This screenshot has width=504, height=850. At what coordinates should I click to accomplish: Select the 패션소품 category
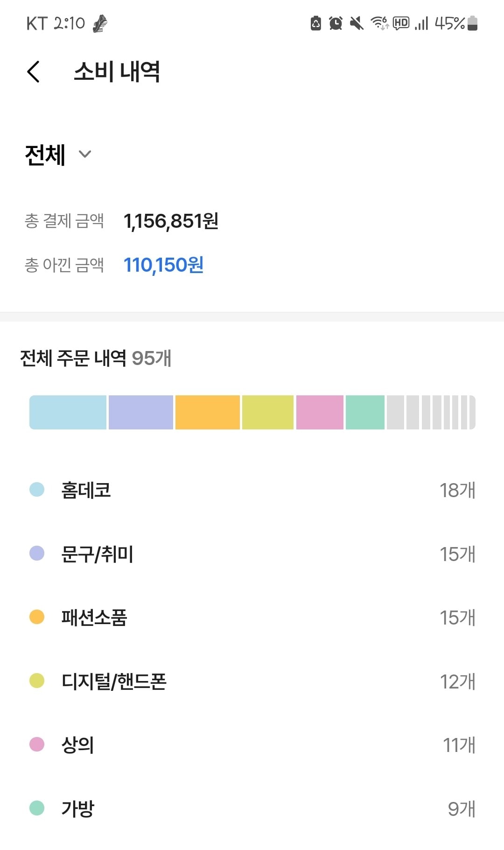[x=252, y=618]
